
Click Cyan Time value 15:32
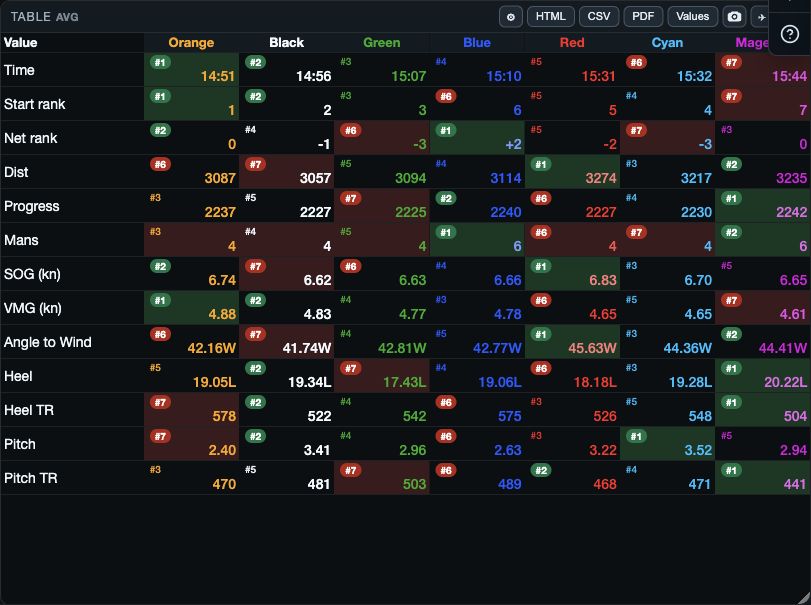(x=695, y=77)
